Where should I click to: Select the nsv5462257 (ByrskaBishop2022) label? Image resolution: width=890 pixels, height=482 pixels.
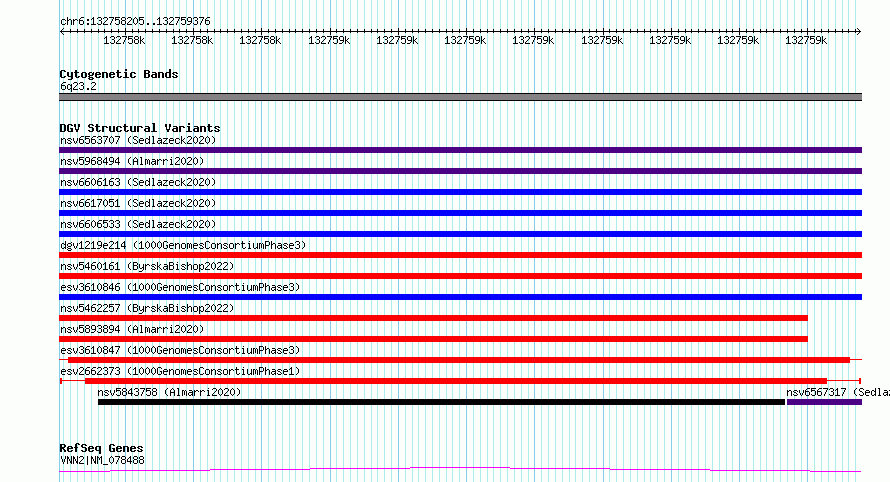[x=147, y=308]
